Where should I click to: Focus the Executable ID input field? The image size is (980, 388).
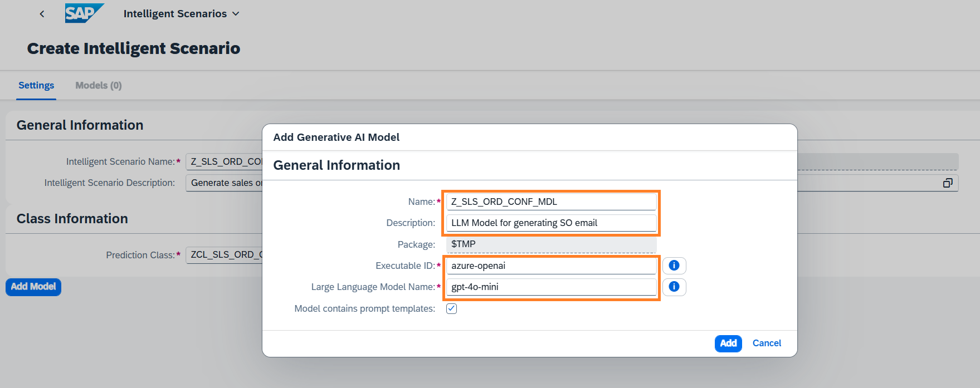pyautogui.click(x=550, y=266)
